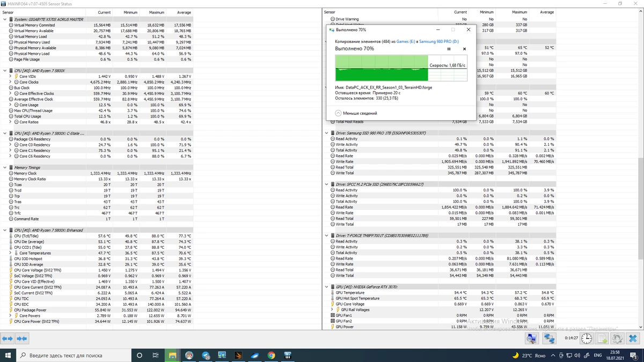Open Task View on the taskbar
The width and height of the screenshot is (644, 362).
click(x=156, y=355)
